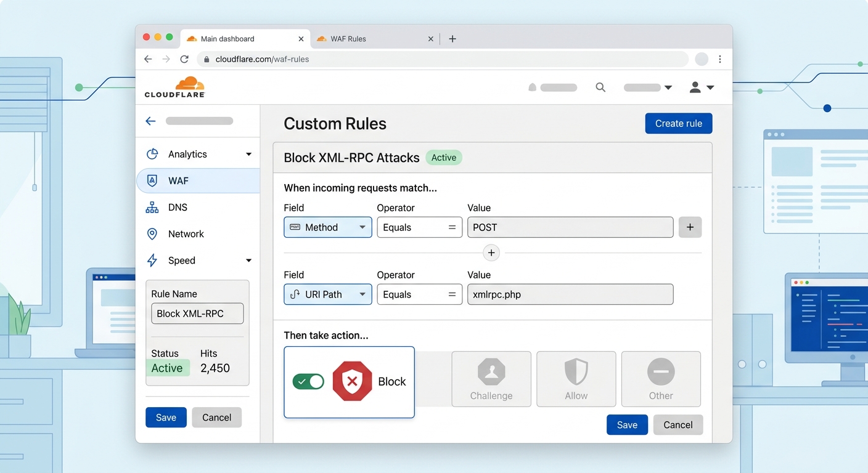
Task: Select the Allow action card
Action: pyautogui.click(x=576, y=379)
